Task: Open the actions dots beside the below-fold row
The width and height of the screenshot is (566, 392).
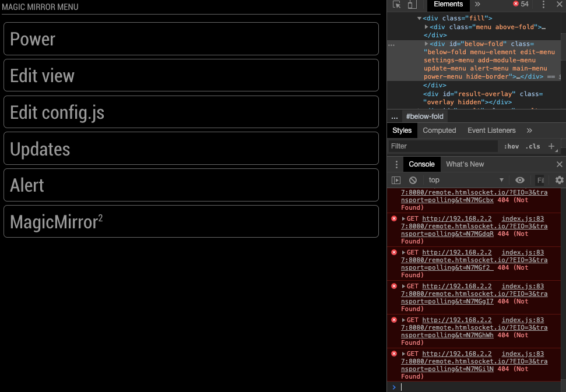Action: [x=391, y=45]
